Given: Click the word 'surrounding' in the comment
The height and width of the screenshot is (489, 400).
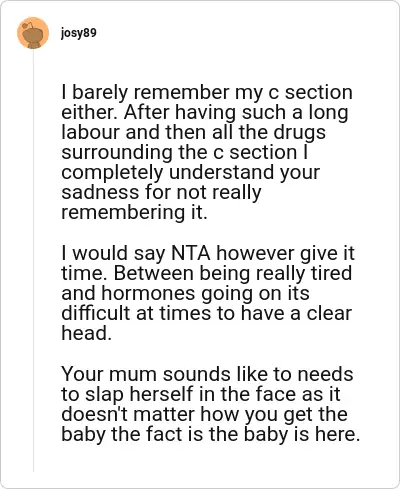Looking at the screenshot, I should pyautogui.click(x=117, y=153).
